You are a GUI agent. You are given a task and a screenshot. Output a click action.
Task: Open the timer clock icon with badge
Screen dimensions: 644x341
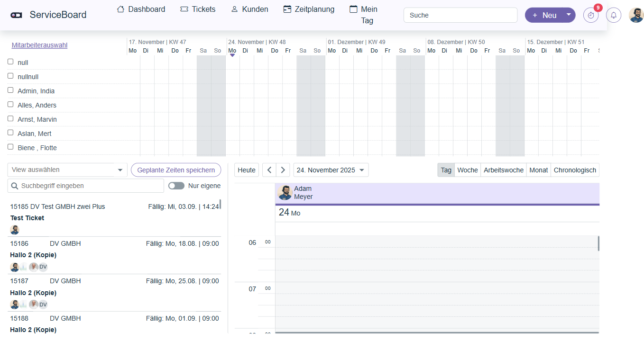click(x=590, y=15)
